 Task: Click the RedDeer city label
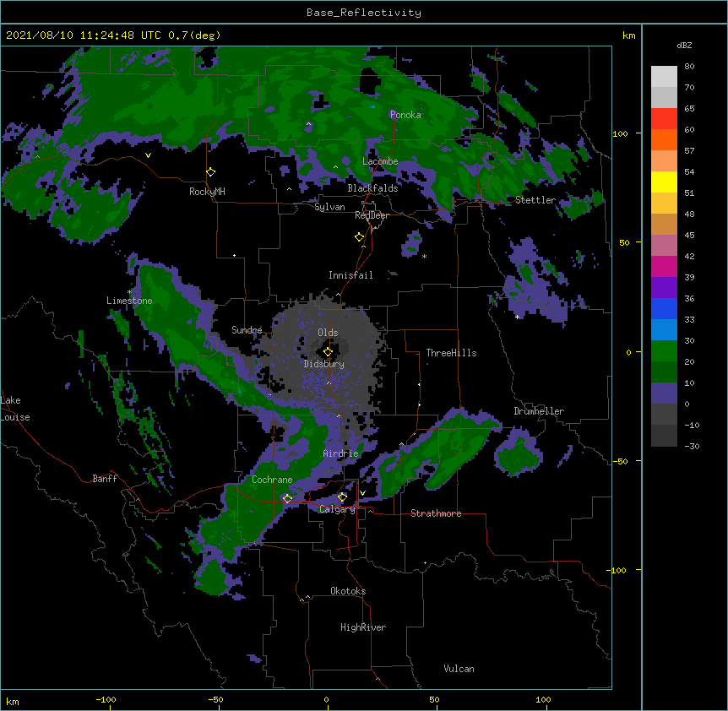(372, 215)
